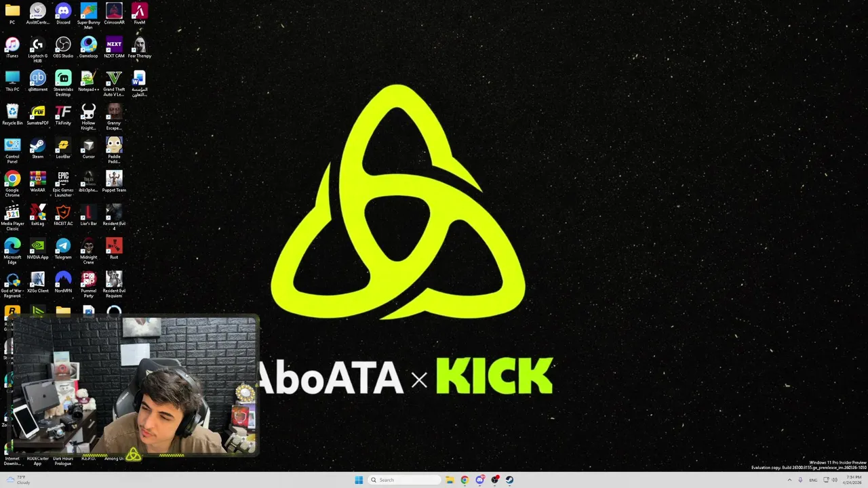Screen dimensions: 868x488
Task: Select the Hollow Knight game icon
Action: [88, 117]
